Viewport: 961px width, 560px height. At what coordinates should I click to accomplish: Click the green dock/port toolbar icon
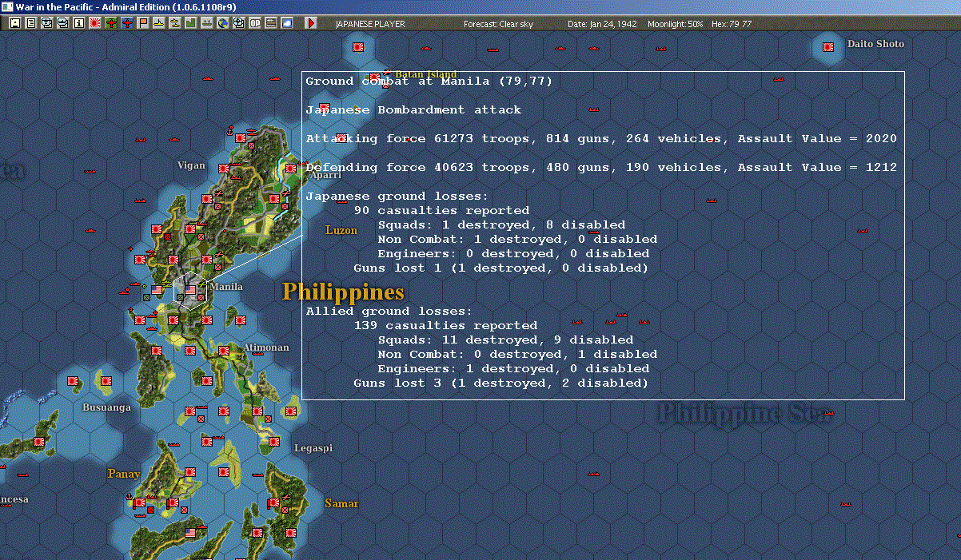click(x=206, y=23)
